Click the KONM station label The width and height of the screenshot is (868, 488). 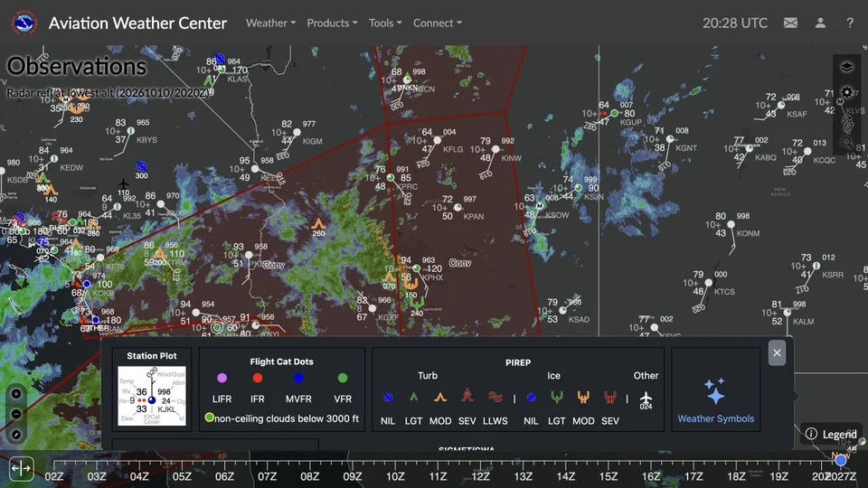tap(748, 233)
